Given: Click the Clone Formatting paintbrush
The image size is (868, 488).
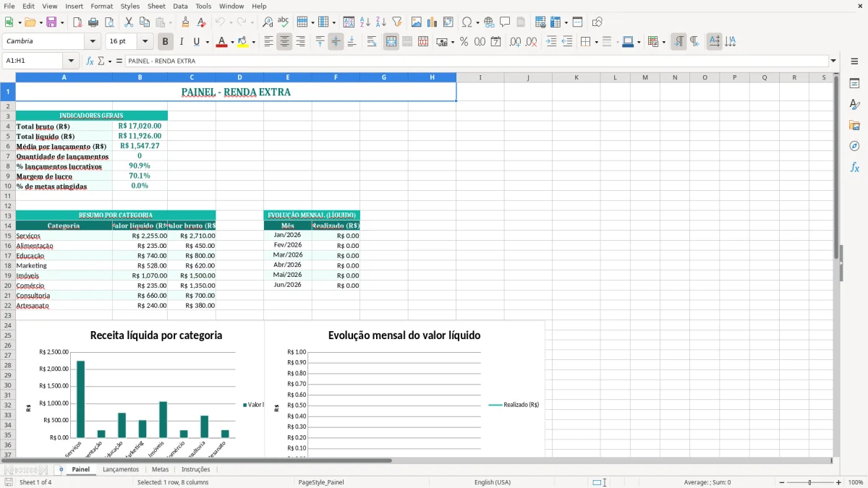Looking at the screenshot, I should 186,22.
